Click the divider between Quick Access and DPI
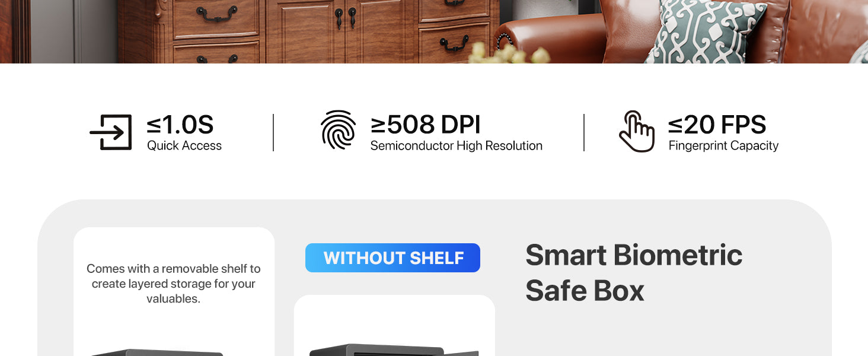The image size is (868, 356). pos(273,132)
